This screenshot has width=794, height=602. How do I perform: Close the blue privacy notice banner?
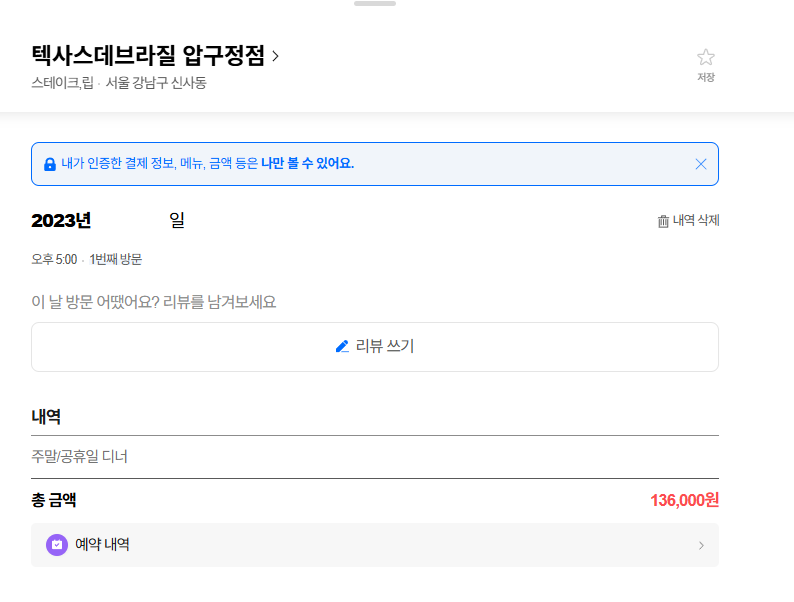click(701, 164)
